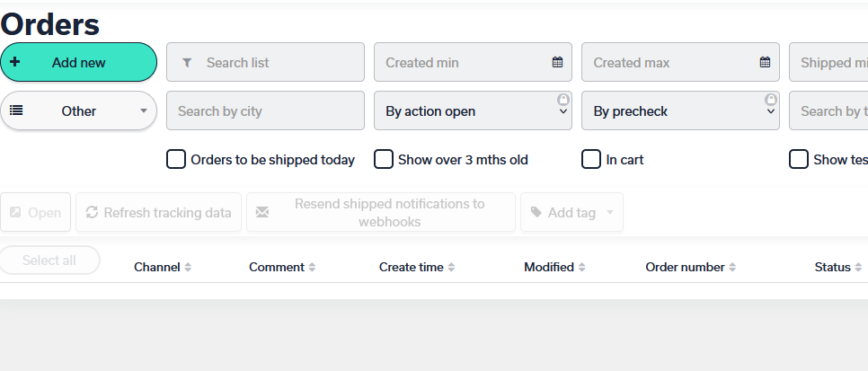Focus the Search by city field

pyautogui.click(x=265, y=110)
